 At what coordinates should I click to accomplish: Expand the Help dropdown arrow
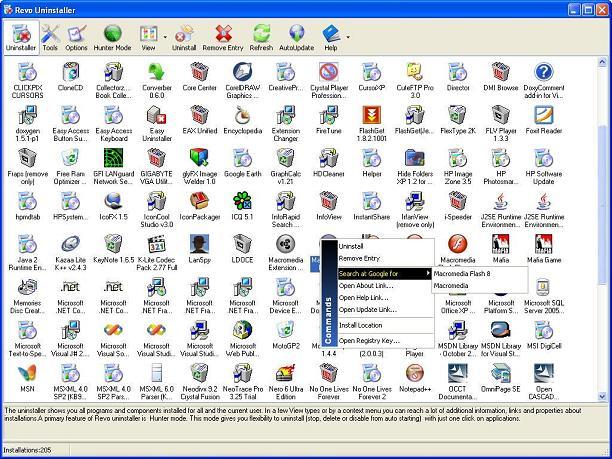point(348,37)
